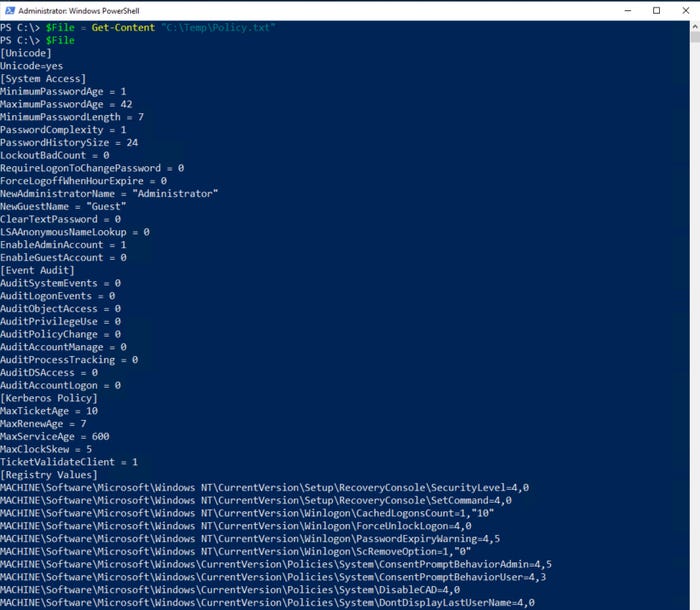
Task: Click the DontDisplayLastUserName=4,0 registry line
Action: pyautogui.click(x=267, y=603)
